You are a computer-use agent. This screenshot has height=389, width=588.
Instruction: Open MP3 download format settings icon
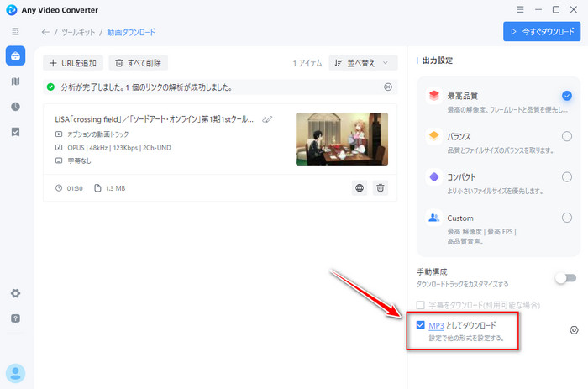574,330
